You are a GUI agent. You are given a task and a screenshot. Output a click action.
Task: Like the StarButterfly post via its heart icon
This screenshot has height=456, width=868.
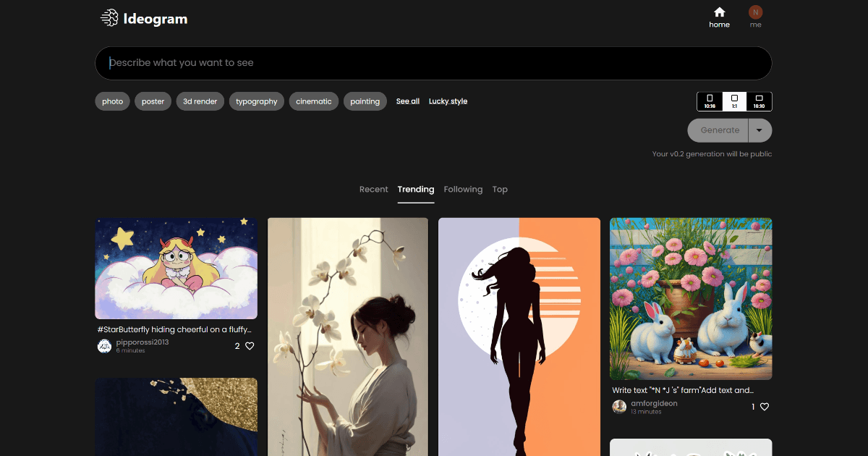click(x=249, y=346)
